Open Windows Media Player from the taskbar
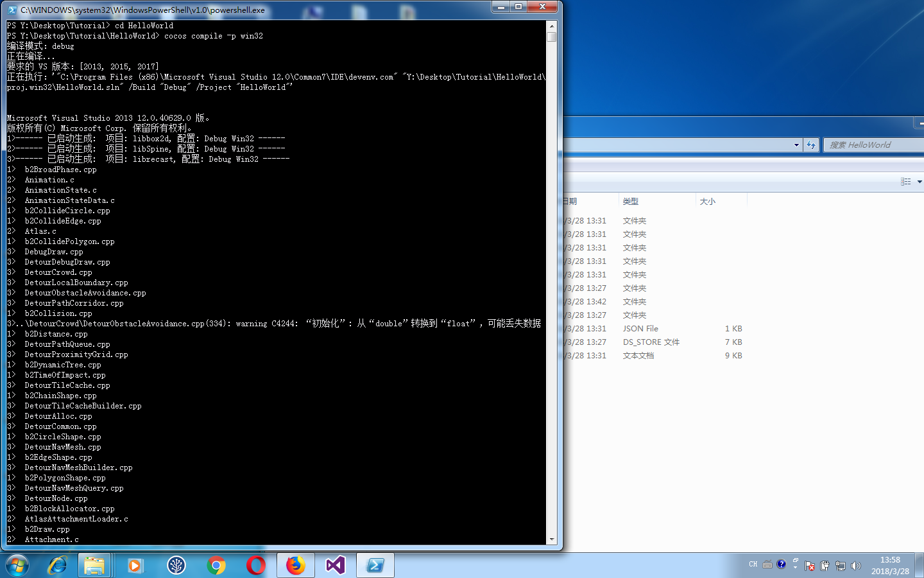 (x=135, y=565)
